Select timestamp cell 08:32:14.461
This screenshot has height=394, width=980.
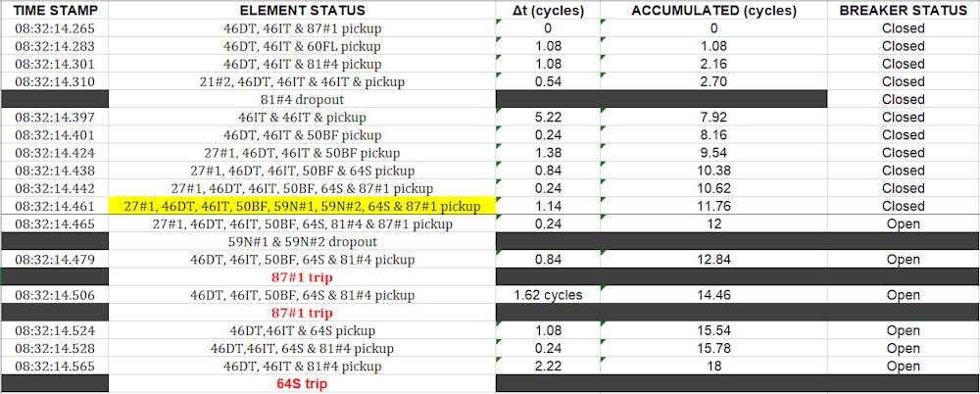pyautogui.click(x=54, y=207)
